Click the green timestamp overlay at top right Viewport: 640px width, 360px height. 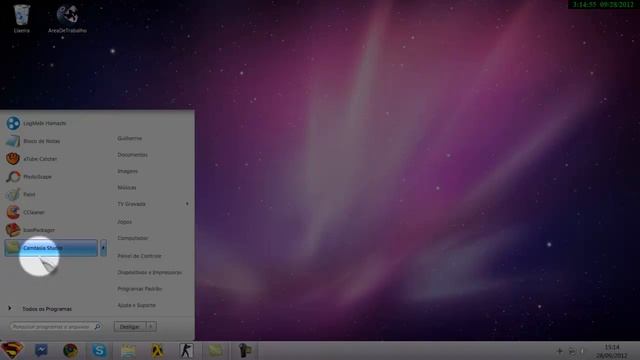[603, 4]
